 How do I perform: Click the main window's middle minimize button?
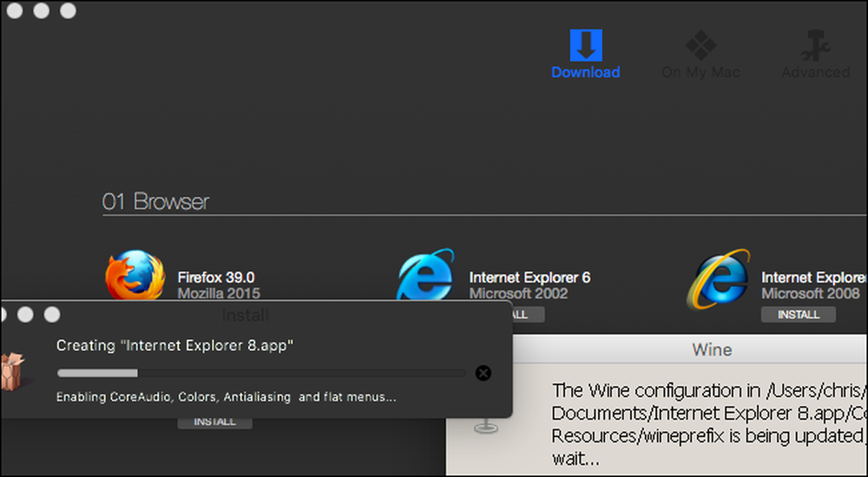[x=42, y=10]
